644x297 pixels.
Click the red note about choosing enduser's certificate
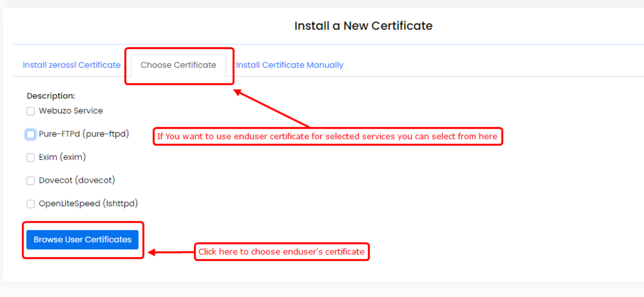click(x=281, y=252)
